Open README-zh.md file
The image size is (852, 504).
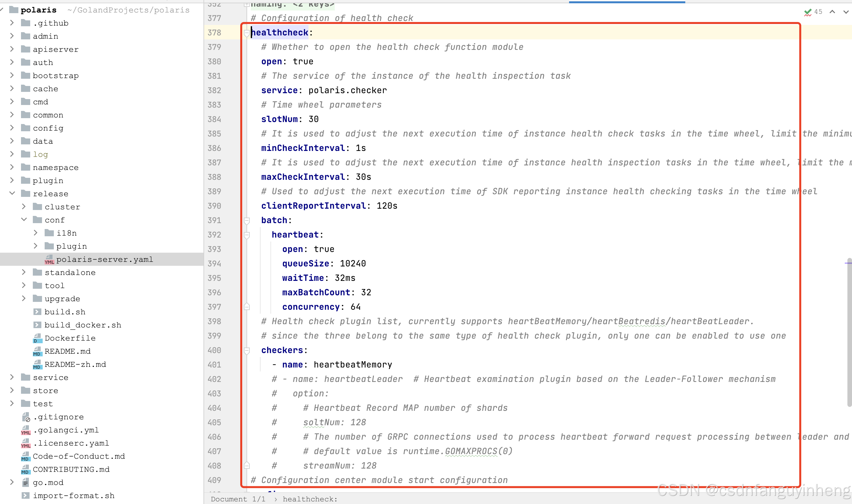75,365
